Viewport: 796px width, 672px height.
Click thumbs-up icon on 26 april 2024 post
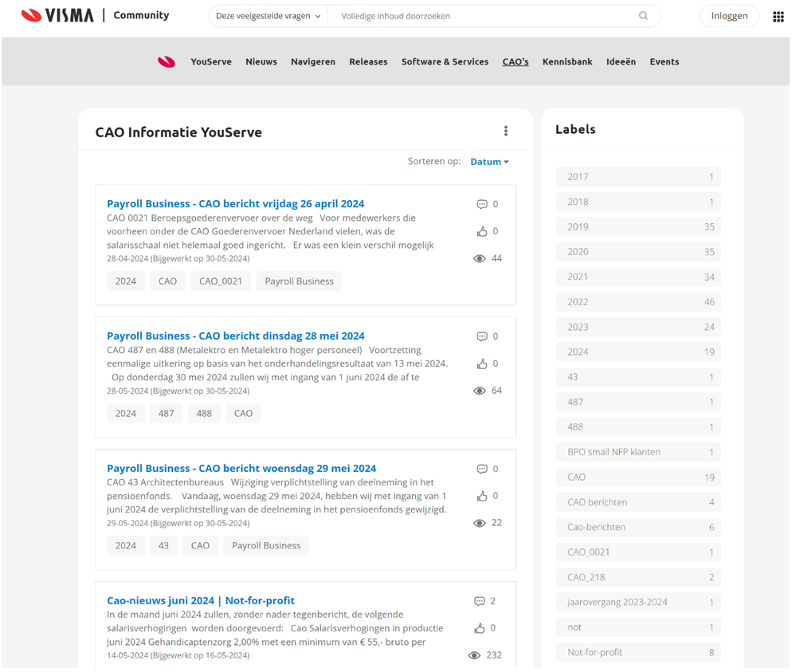[x=482, y=232]
